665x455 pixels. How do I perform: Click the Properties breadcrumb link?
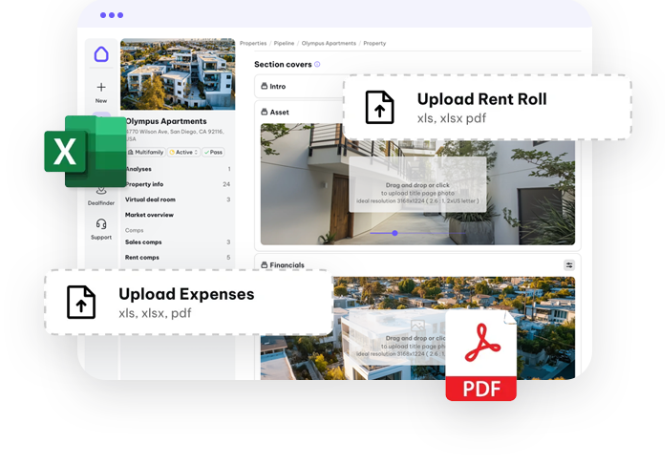point(253,43)
